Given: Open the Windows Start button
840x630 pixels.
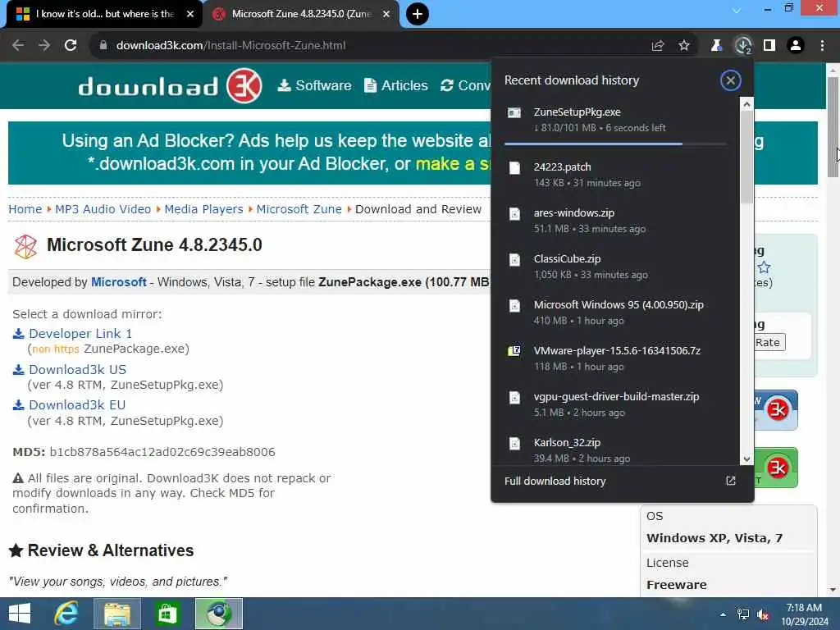Looking at the screenshot, I should (x=20, y=614).
